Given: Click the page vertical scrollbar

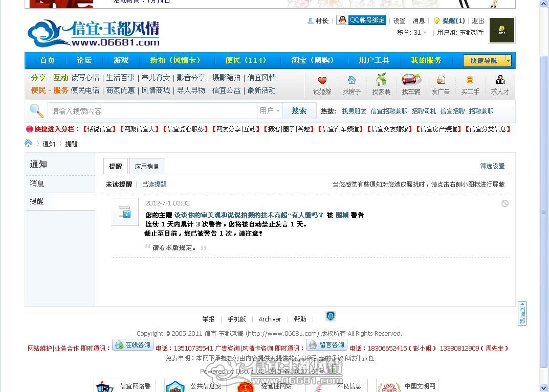Looking at the screenshot, I should click(x=544, y=212).
